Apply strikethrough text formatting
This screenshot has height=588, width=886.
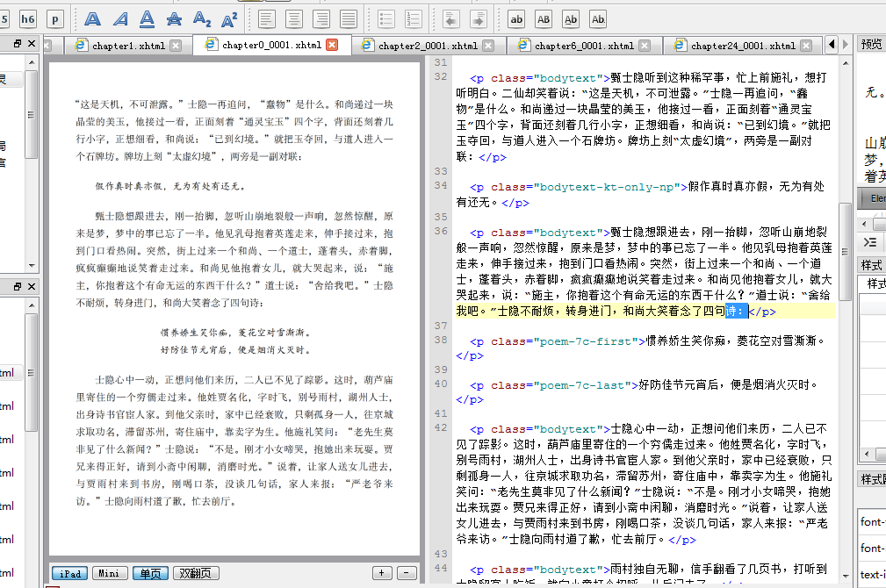(x=175, y=18)
